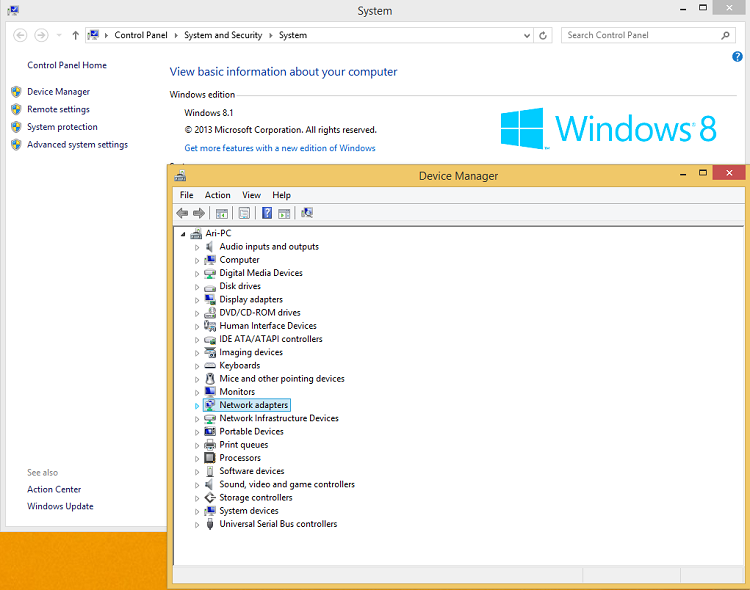
Task: Select the Monitors row text
Action: 237,392
